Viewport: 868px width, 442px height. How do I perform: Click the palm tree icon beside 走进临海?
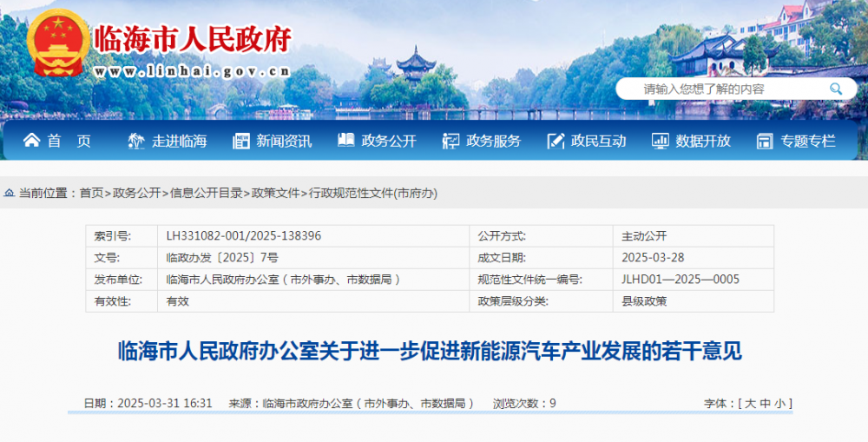pyautogui.click(x=136, y=141)
